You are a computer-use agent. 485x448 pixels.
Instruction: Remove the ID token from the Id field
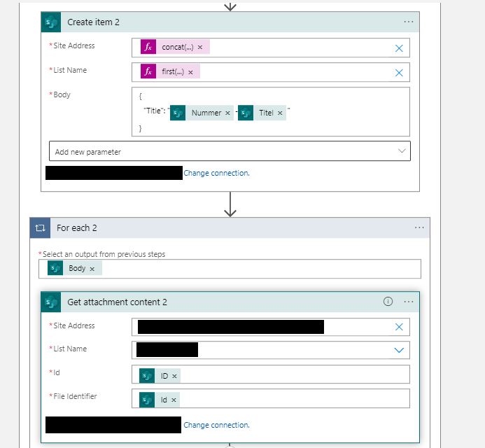point(174,376)
